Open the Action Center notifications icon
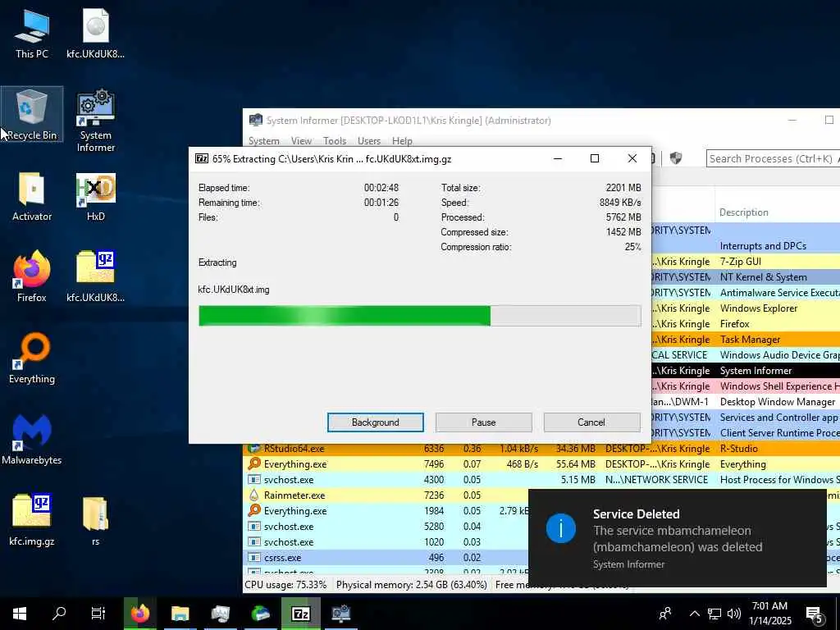The height and width of the screenshot is (630, 840). coord(815,614)
